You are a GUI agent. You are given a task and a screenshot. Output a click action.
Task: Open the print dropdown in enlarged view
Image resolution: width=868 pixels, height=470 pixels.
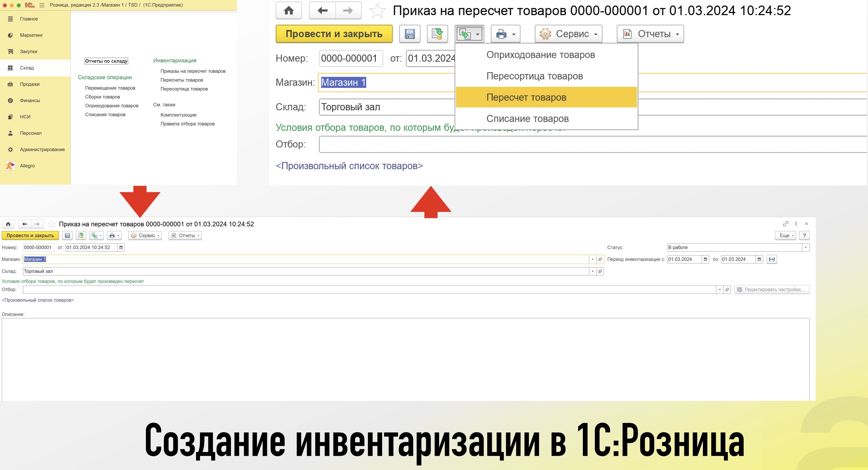coord(505,34)
